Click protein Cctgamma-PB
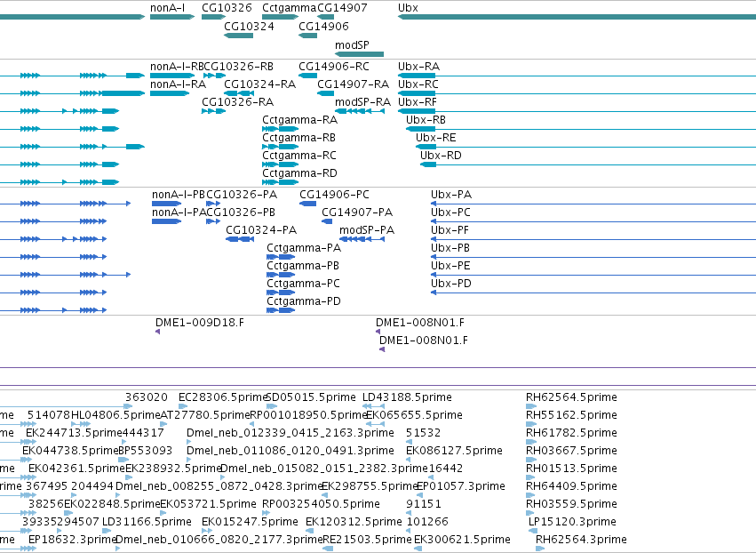The height and width of the screenshot is (553, 756). pyautogui.click(x=281, y=275)
